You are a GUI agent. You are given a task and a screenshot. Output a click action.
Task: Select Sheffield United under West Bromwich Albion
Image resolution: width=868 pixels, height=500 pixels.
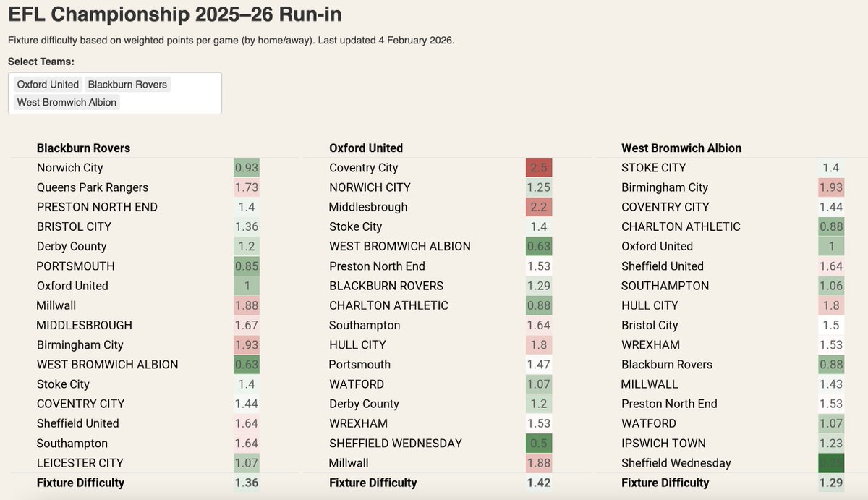[x=663, y=266]
